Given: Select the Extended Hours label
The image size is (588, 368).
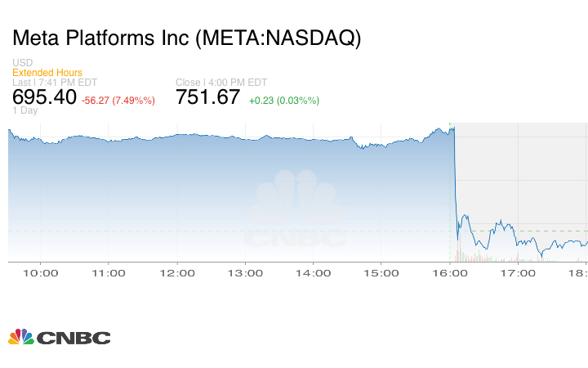Looking at the screenshot, I should 47,73.
